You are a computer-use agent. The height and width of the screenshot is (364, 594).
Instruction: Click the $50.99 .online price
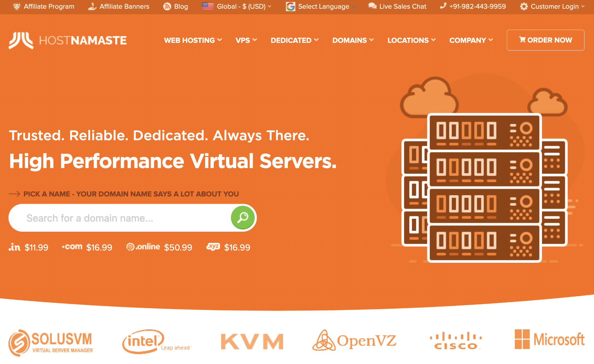click(x=178, y=247)
